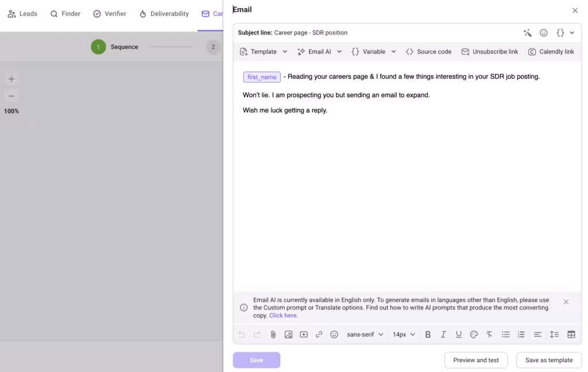Open the Verifier tab
The width and height of the screenshot is (588, 372).
pyautogui.click(x=110, y=14)
